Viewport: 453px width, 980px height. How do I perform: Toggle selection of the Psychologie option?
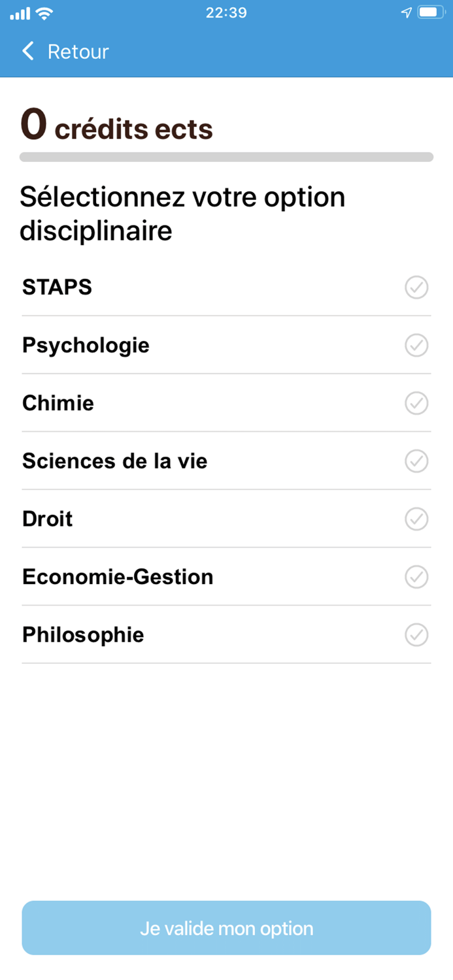[x=416, y=345]
